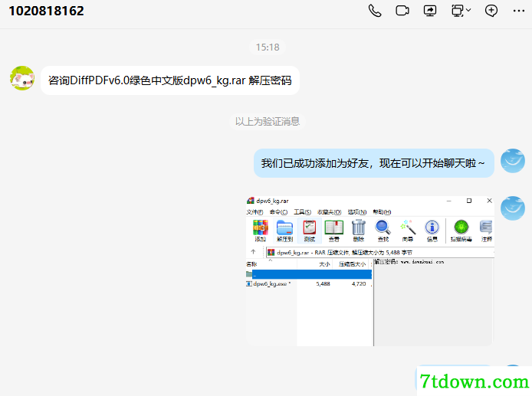Click the up-folder arrow in WinRAR image
532x396 pixels.
pos(253,252)
